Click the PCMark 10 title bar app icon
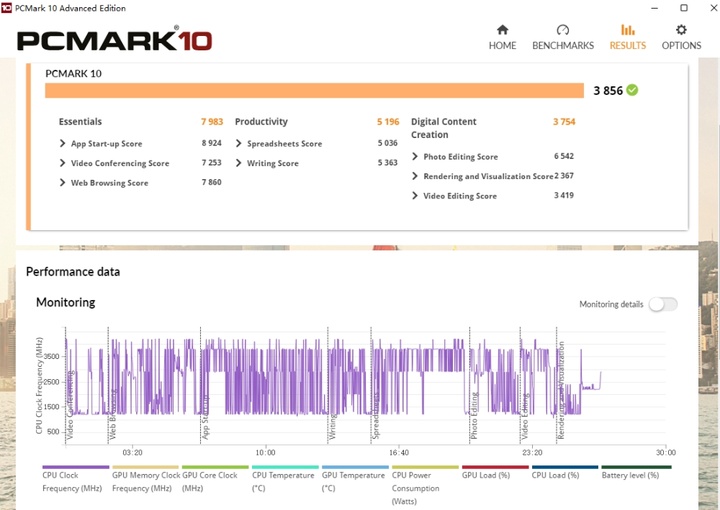The image size is (720, 510). [x=7, y=8]
